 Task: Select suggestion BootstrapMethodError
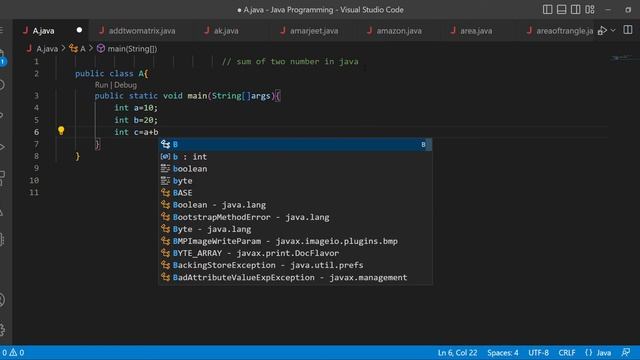pos(295,217)
